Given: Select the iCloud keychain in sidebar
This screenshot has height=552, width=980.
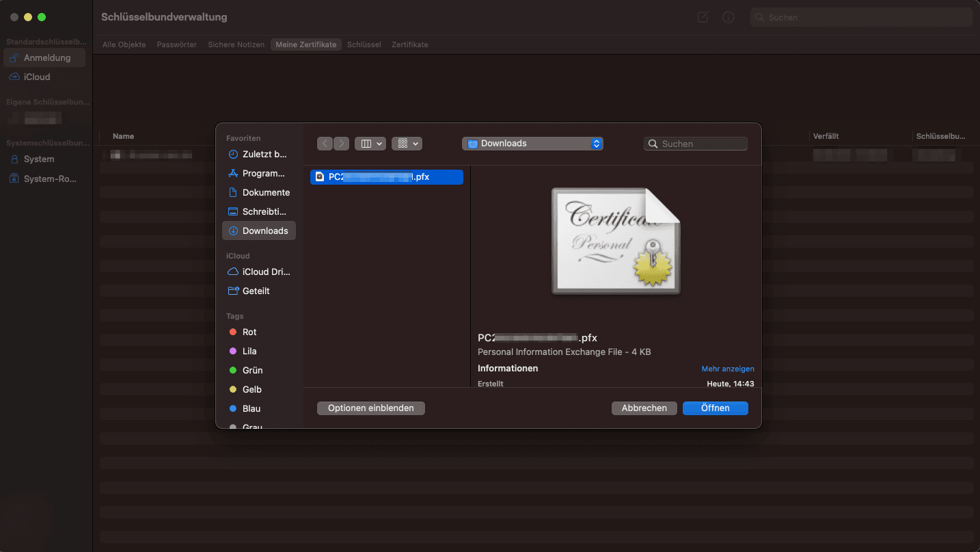Looking at the screenshot, I should (x=37, y=77).
